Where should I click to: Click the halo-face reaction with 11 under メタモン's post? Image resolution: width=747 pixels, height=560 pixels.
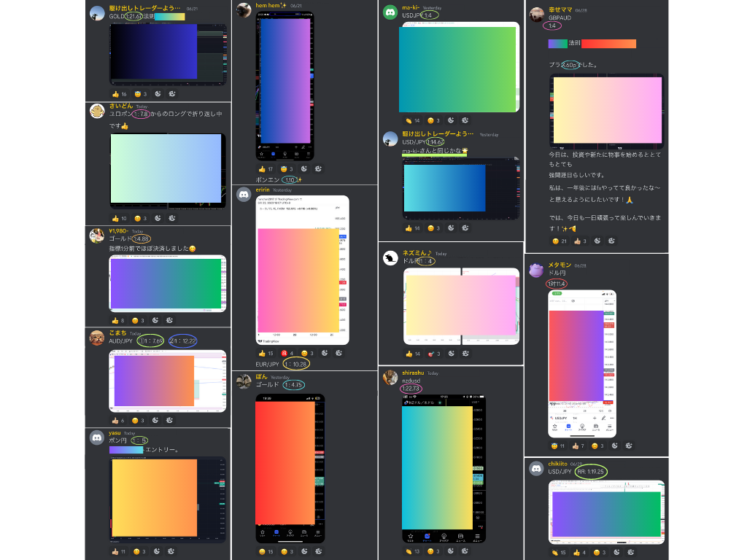tap(558, 446)
